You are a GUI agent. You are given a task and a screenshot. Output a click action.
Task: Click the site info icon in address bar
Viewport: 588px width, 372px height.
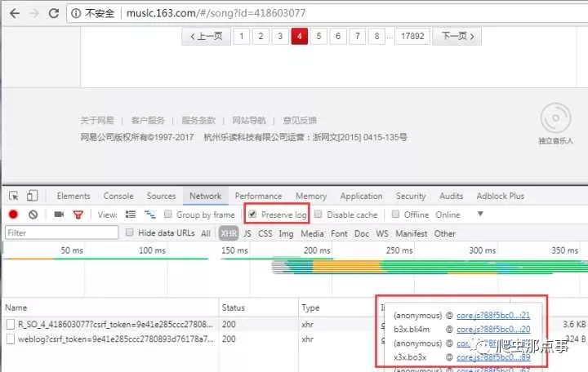click(76, 14)
